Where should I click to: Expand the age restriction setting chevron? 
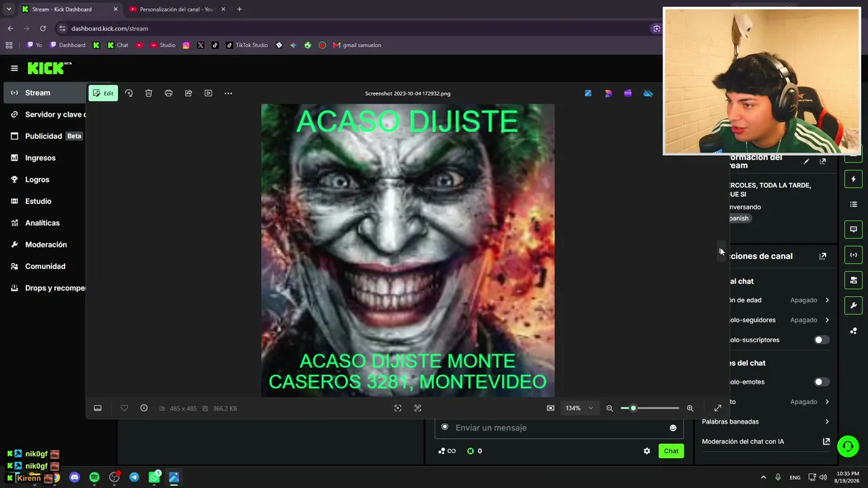pyautogui.click(x=827, y=300)
